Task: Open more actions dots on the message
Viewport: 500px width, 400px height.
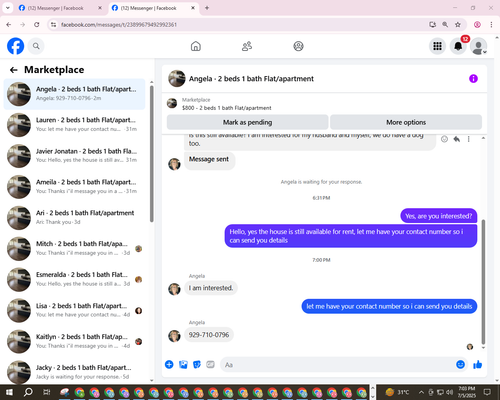Action: [468, 139]
